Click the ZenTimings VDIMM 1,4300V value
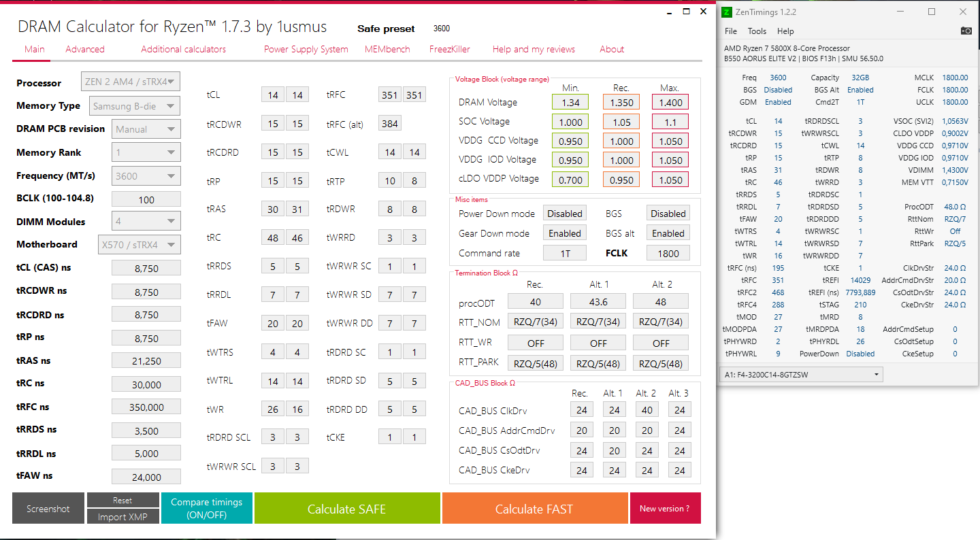Viewport: 980px width, 540px height. [955, 170]
